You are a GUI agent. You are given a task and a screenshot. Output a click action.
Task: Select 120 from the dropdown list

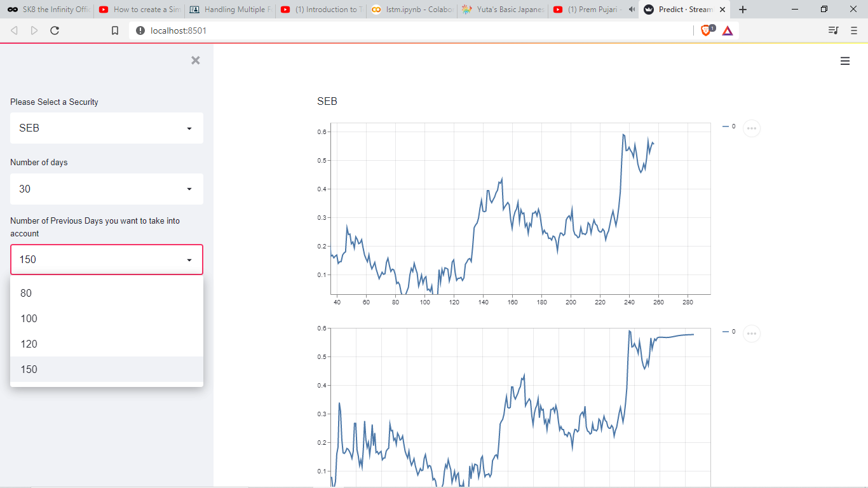pyautogui.click(x=107, y=344)
